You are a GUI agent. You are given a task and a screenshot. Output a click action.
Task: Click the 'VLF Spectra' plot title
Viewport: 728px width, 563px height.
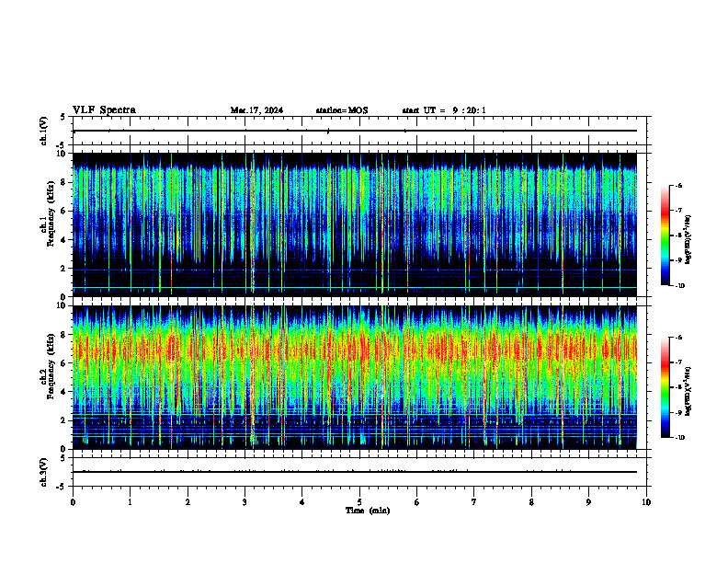104,110
